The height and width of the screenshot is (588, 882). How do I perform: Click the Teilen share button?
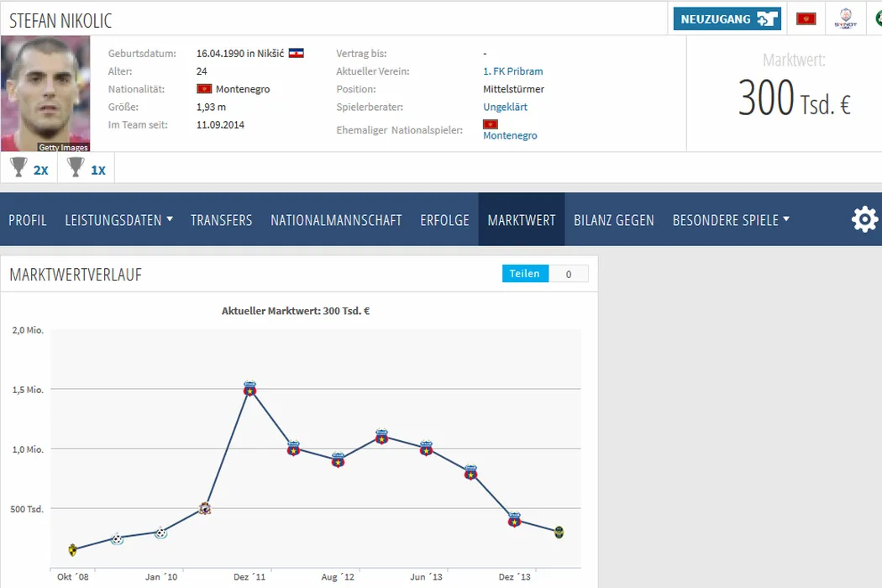(x=525, y=274)
